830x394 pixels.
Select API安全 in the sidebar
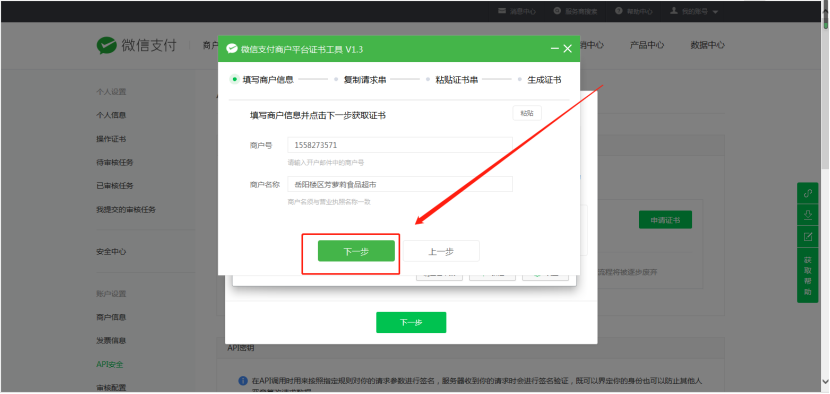110,364
